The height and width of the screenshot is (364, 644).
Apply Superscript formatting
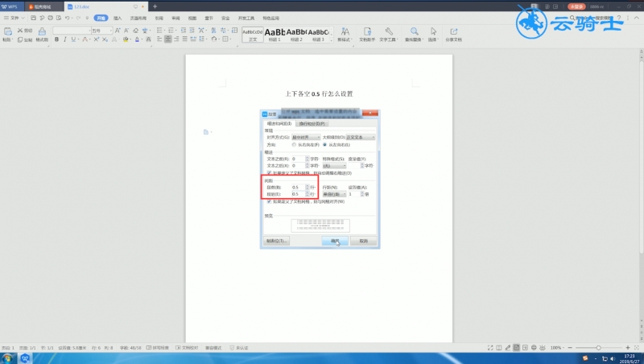96,39
